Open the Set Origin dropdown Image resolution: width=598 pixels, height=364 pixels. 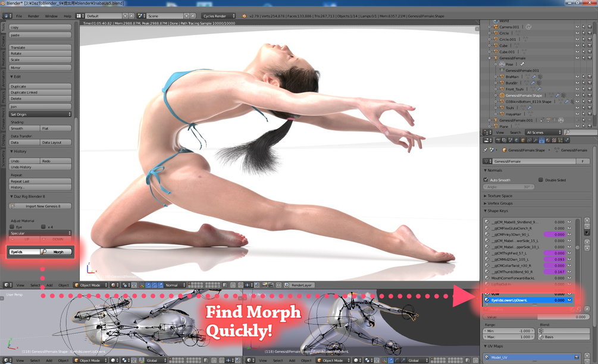coord(40,114)
